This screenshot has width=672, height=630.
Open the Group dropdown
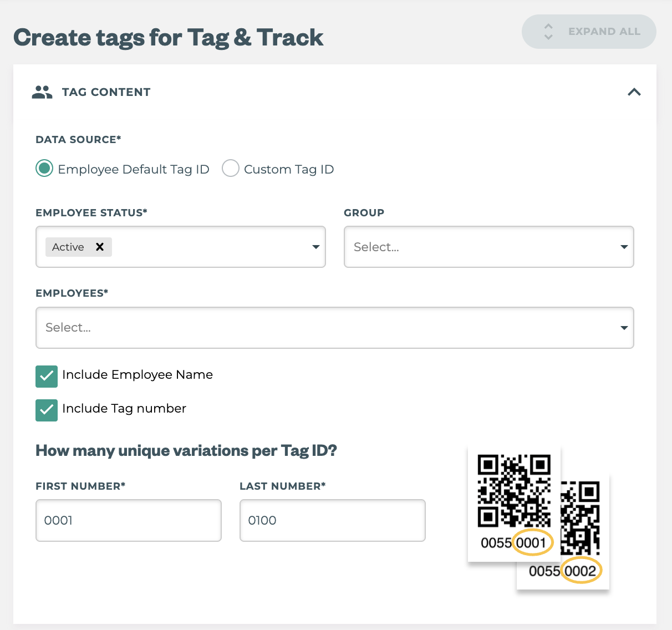pyautogui.click(x=488, y=247)
